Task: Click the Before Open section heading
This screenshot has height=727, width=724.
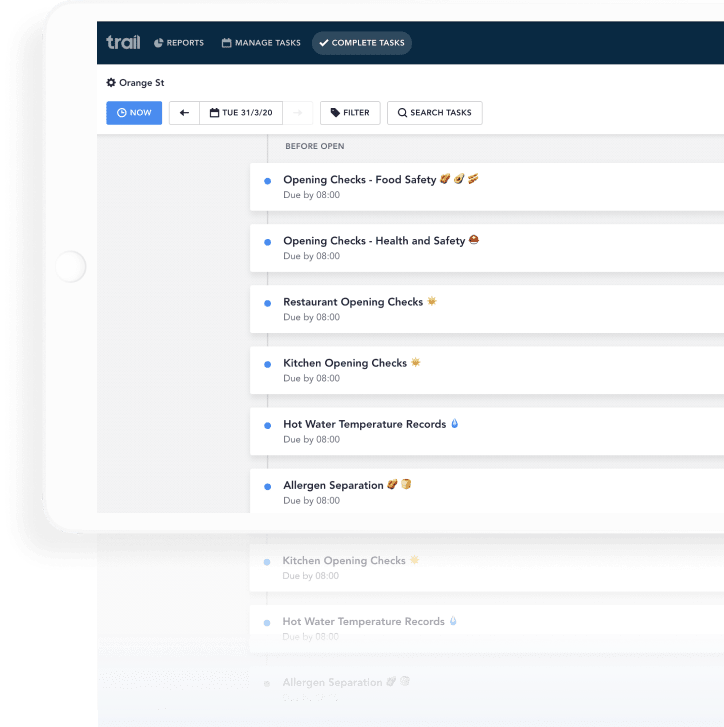Action: [315, 146]
